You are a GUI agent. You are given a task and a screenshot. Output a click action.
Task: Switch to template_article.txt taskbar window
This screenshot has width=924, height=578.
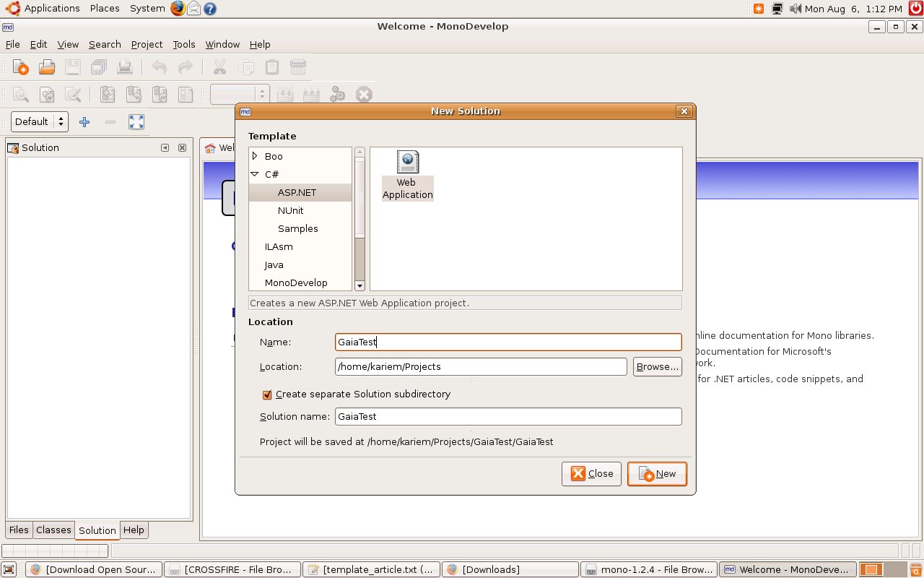371,569
